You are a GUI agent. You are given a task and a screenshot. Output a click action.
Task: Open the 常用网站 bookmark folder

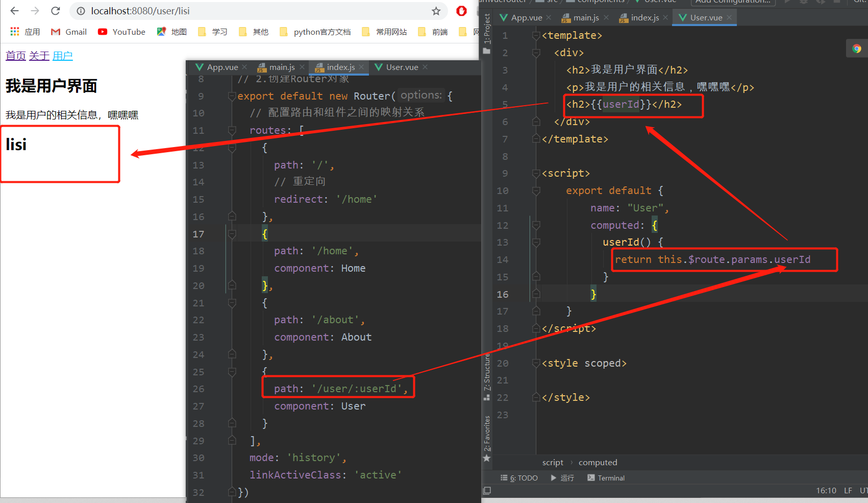click(x=384, y=32)
